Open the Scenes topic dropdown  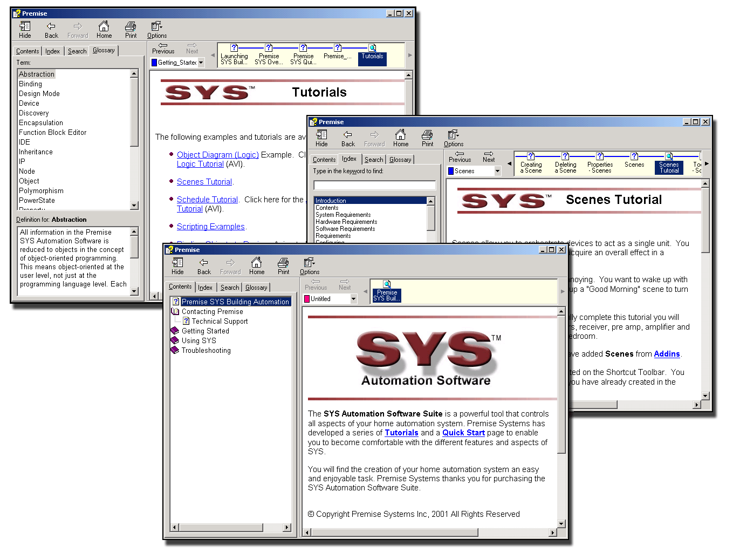coord(497,171)
